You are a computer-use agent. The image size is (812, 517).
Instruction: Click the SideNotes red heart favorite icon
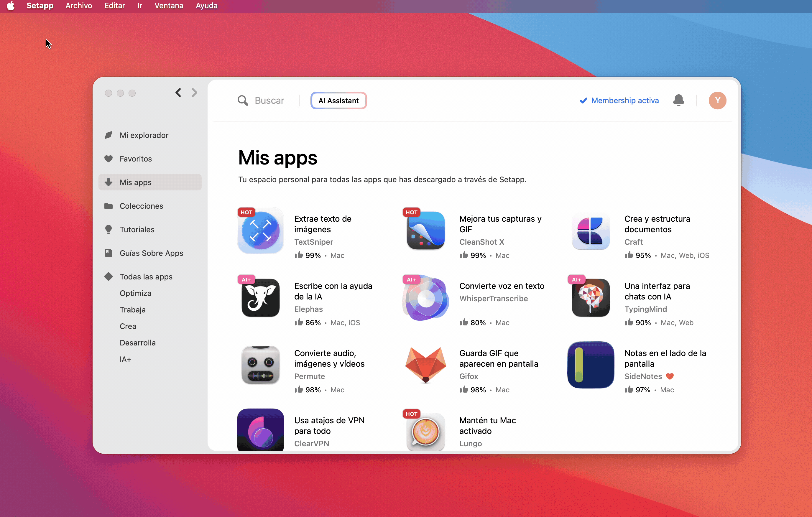click(x=670, y=376)
